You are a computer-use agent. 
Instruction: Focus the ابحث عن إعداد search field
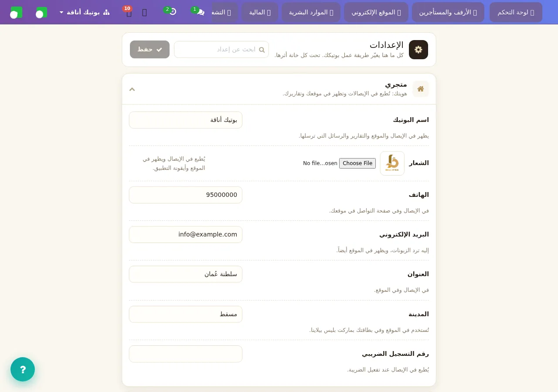click(221, 50)
